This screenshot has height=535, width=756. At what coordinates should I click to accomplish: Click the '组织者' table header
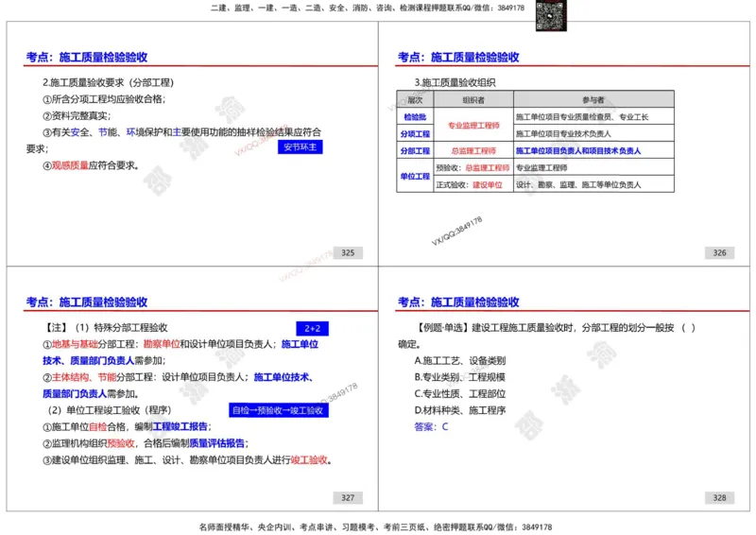pos(473,100)
